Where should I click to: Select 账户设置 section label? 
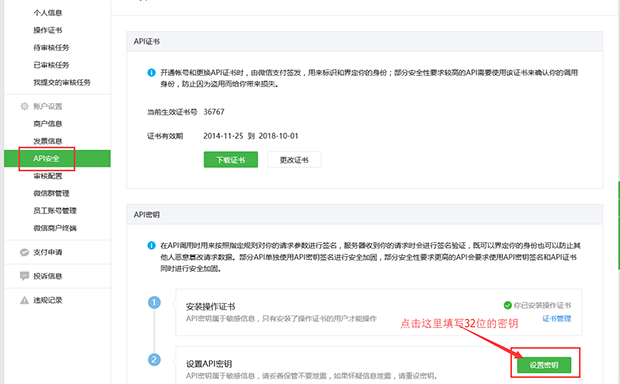(x=48, y=106)
